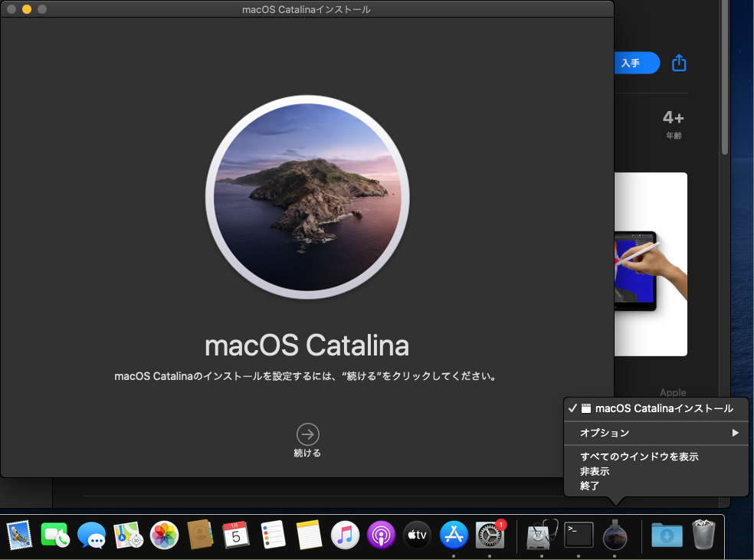
Task: Click the 続ける arrow button
Action: (308, 434)
